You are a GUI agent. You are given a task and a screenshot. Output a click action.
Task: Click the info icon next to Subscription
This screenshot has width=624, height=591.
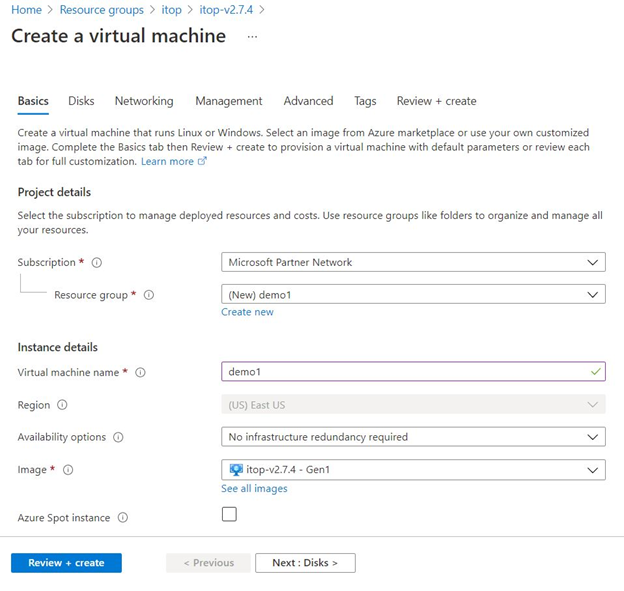[x=97, y=263]
